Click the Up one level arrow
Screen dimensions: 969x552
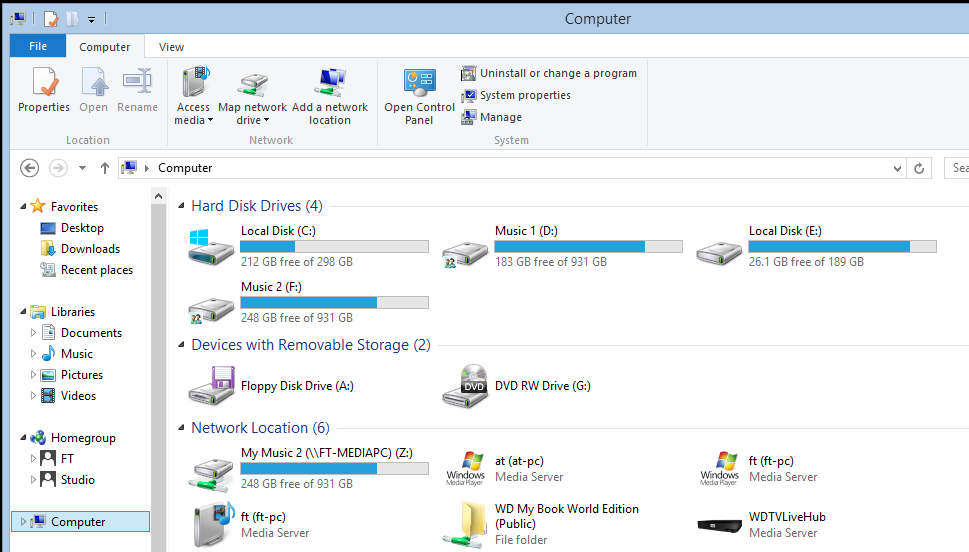[105, 168]
